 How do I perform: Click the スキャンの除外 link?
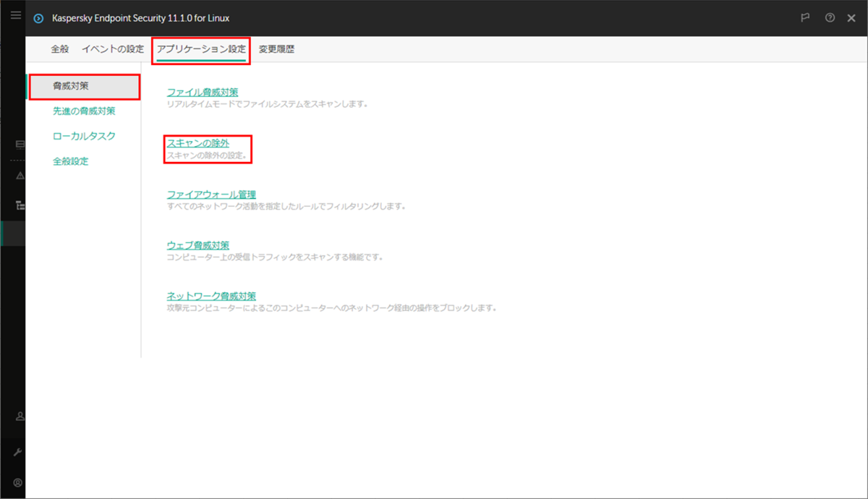197,143
